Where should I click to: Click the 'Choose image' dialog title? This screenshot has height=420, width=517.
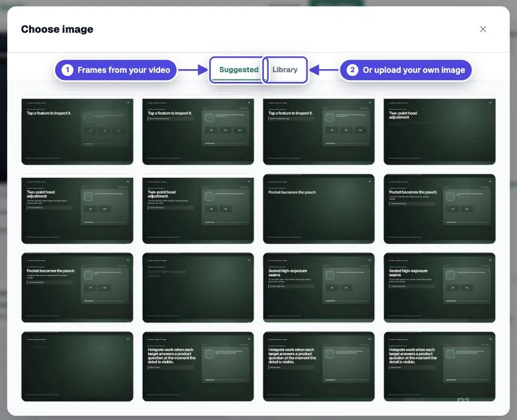57,29
